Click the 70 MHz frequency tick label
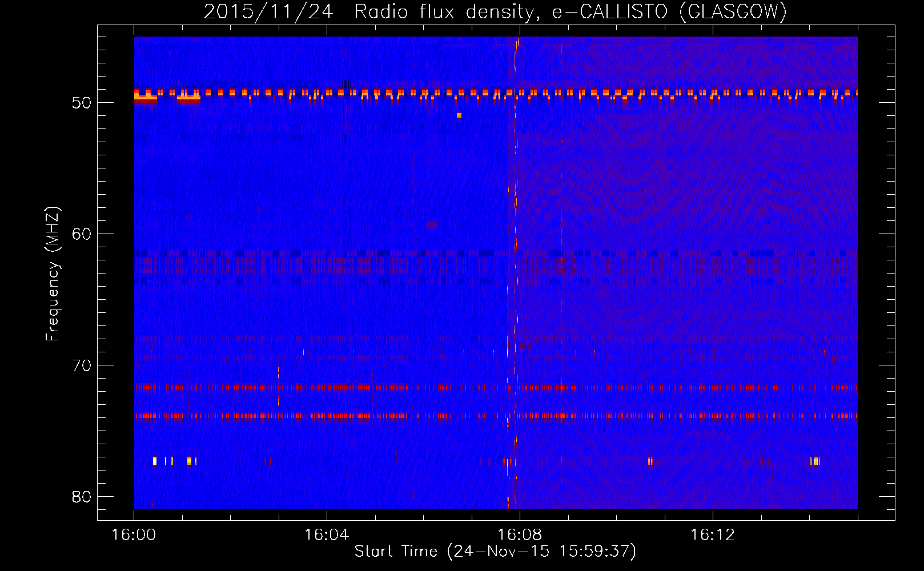The image size is (924, 571). (x=82, y=365)
